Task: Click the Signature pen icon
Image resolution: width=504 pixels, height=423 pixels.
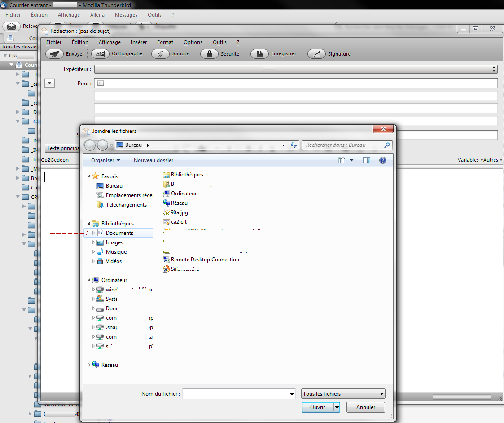Action: (x=316, y=54)
